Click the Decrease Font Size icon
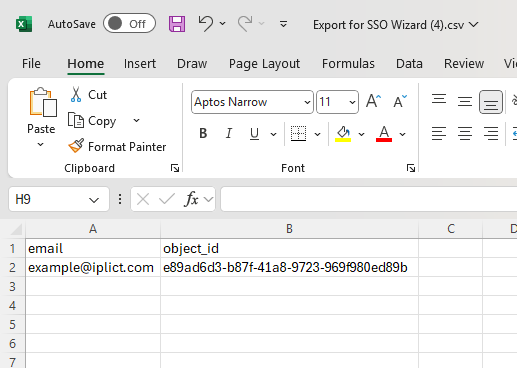 (400, 101)
